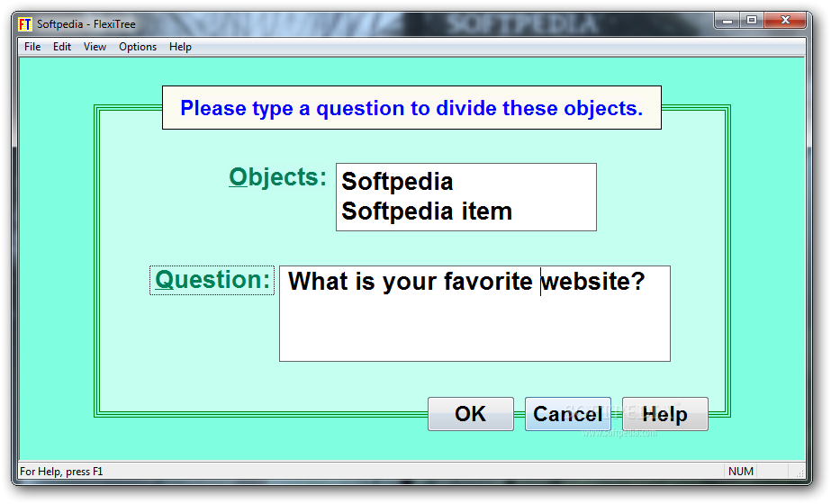
Task: Open the Options menu
Action: [138, 47]
